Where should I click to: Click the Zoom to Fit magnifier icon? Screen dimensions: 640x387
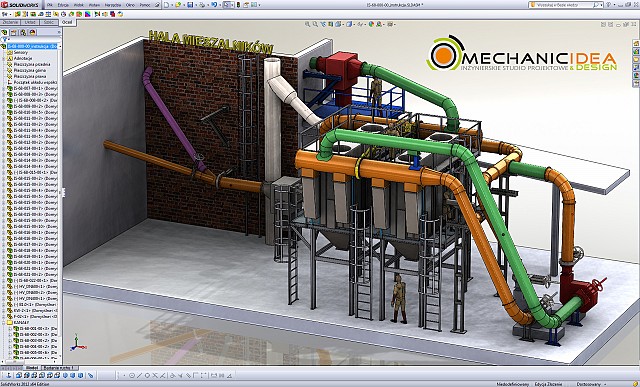pyautogui.click(x=308, y=24)
